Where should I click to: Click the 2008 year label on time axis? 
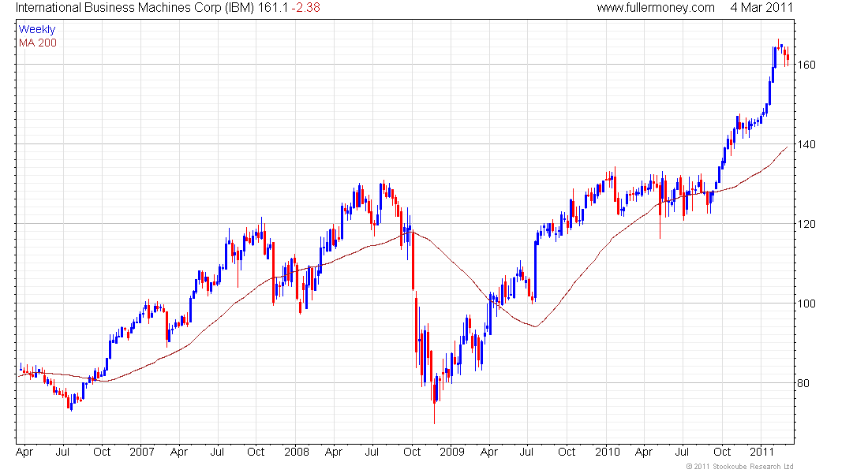(296, 452)
